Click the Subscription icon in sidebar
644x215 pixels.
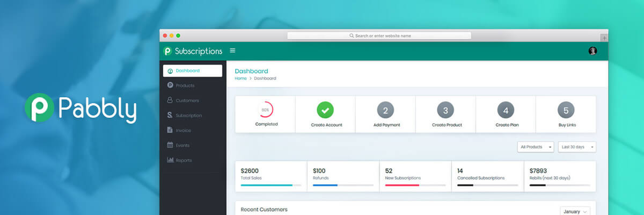(x=170, y=115)
